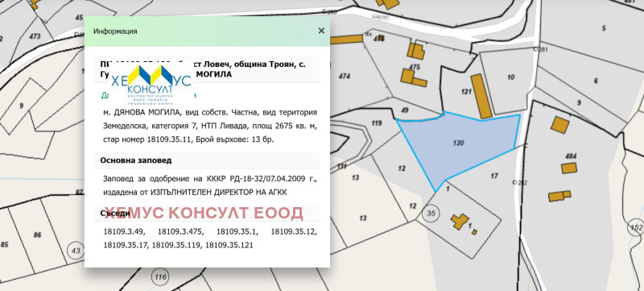The image size is (644, 291).
Task: Click parcel 49 on the map
Action: tap(405, 110)
